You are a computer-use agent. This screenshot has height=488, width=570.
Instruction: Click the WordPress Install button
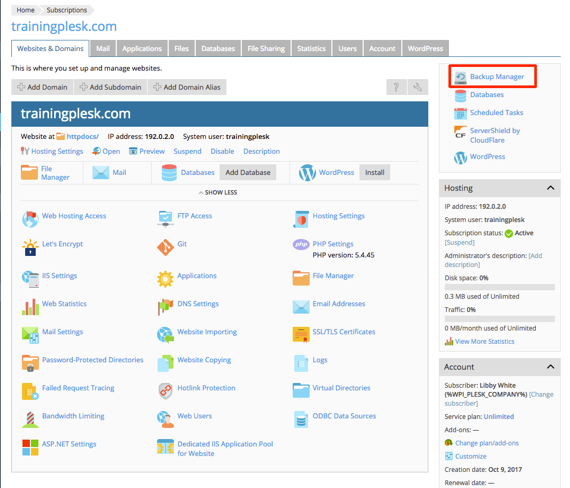click(375, 172)
